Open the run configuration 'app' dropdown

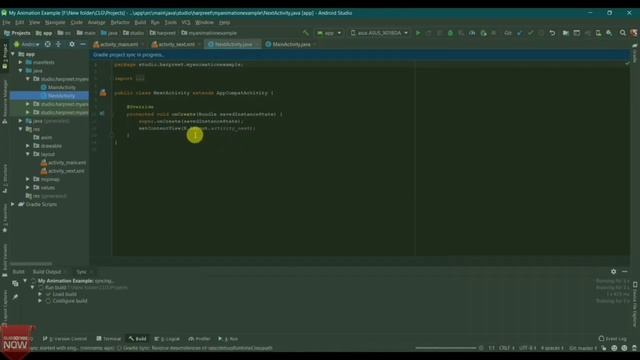(x=329, y=33)
